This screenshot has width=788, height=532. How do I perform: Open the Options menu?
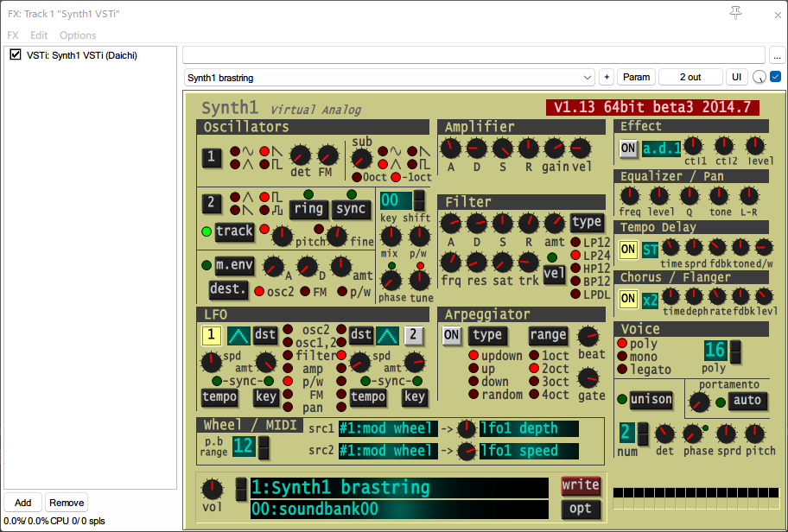(78, 35)
